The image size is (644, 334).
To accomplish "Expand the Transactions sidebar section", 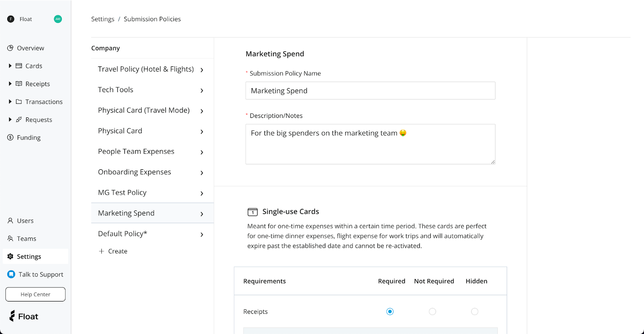I will (10, 101).
